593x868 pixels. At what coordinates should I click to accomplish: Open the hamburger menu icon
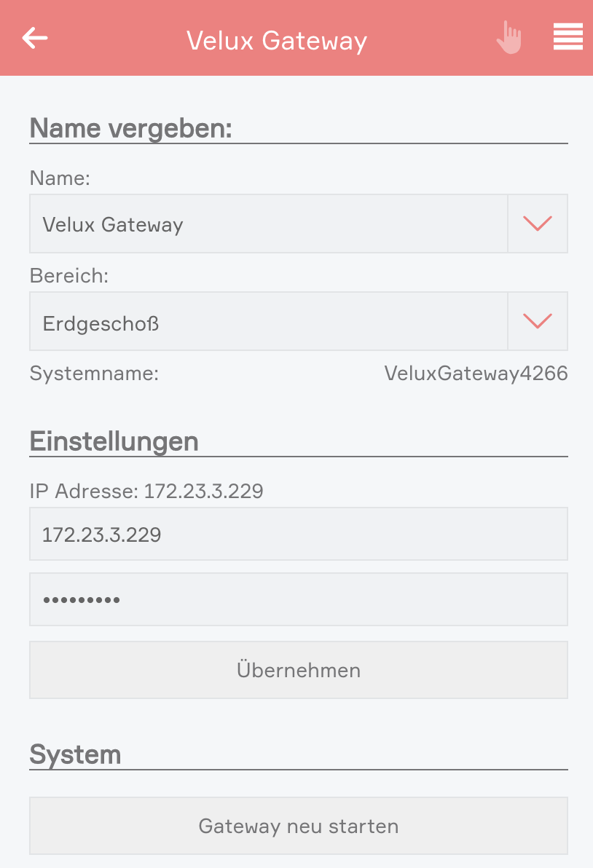(x=568, y=37)
